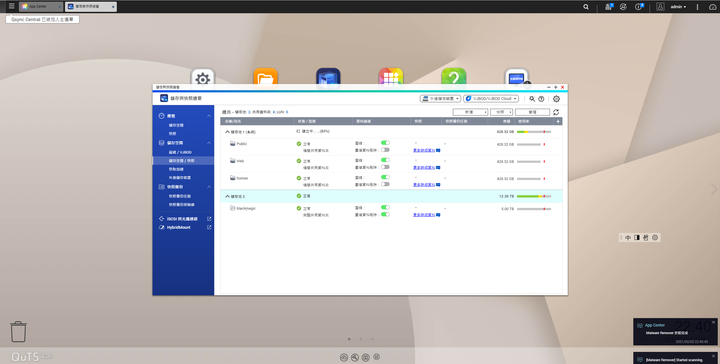The image size is (720, 364).
Task: Open the background tasks icon in top bar
Action: (609, 6)
